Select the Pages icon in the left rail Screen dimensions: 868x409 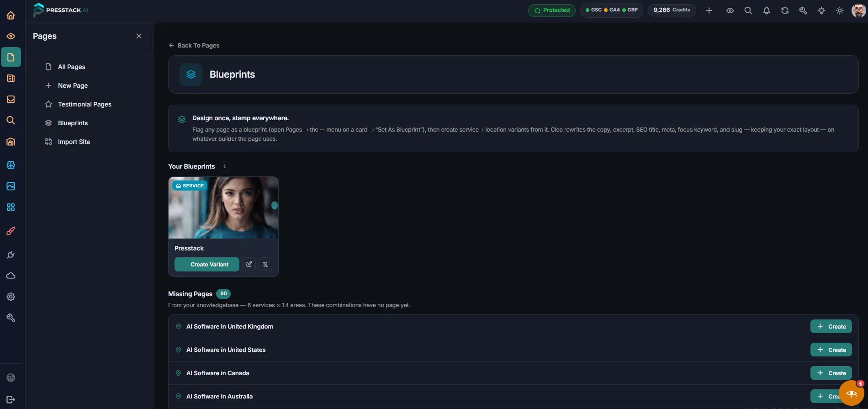11,57
